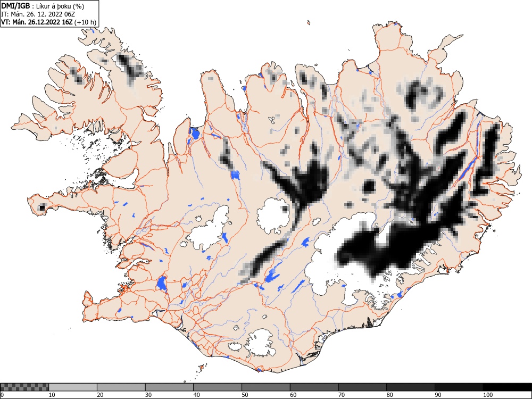Click the 50-60 dark gray legend swatch
Viewport: 532px width, 399px height.
coord(265,387)
